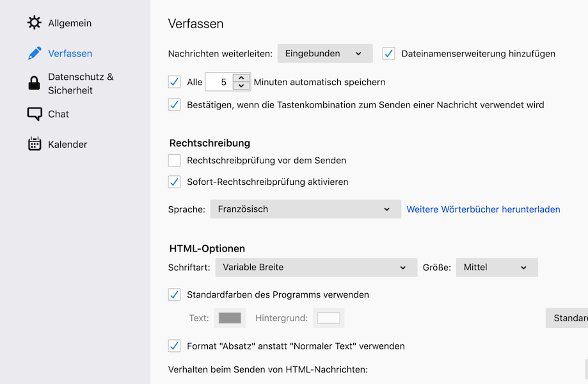
Task: Open the Größe dropdown set to Mittel
Action: coord(497,268)
